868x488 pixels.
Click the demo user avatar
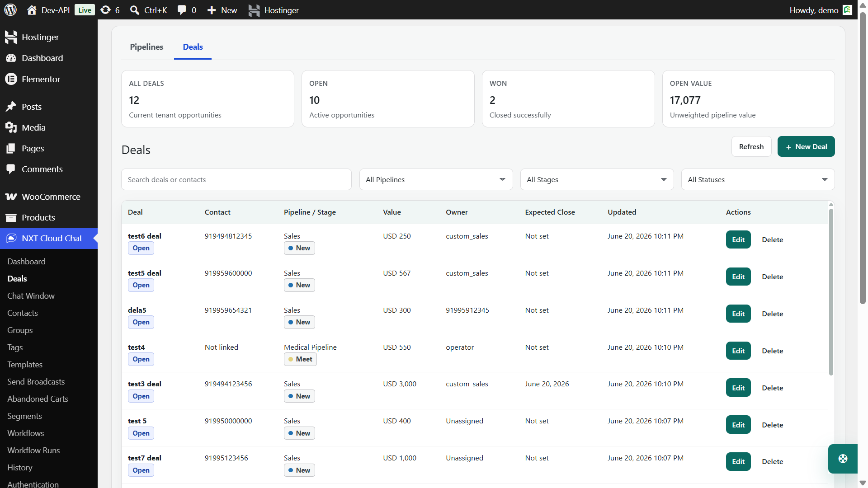pyautogui.click(x=847, y=10)
